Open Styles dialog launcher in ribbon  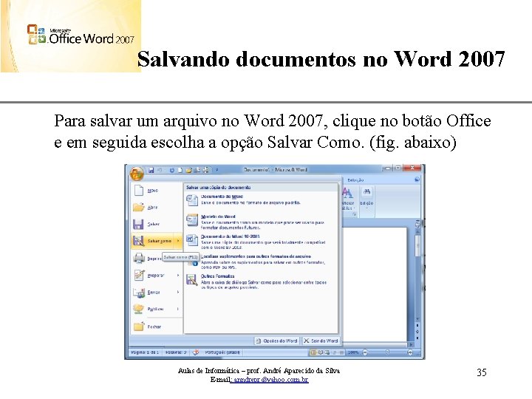pyautogui.click(x=354, y=214)
